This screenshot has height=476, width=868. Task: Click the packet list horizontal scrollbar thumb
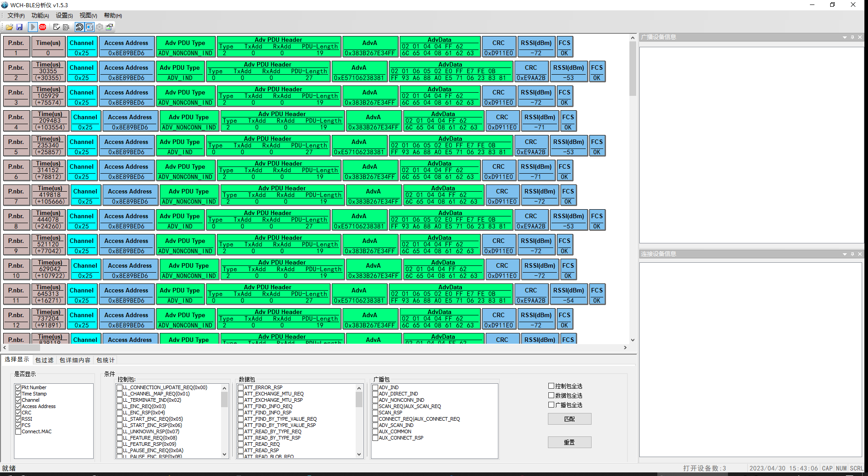click(x=24, y=347)
